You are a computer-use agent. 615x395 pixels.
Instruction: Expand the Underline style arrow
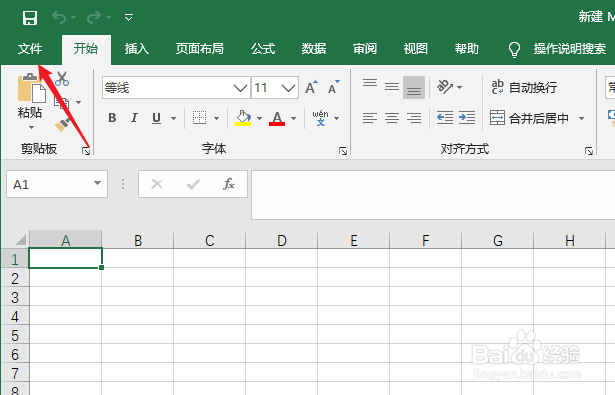[173, 118]
